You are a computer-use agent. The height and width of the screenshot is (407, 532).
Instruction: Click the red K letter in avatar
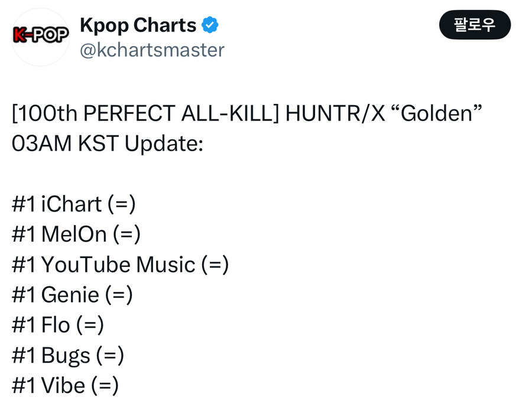click(20, 35)
